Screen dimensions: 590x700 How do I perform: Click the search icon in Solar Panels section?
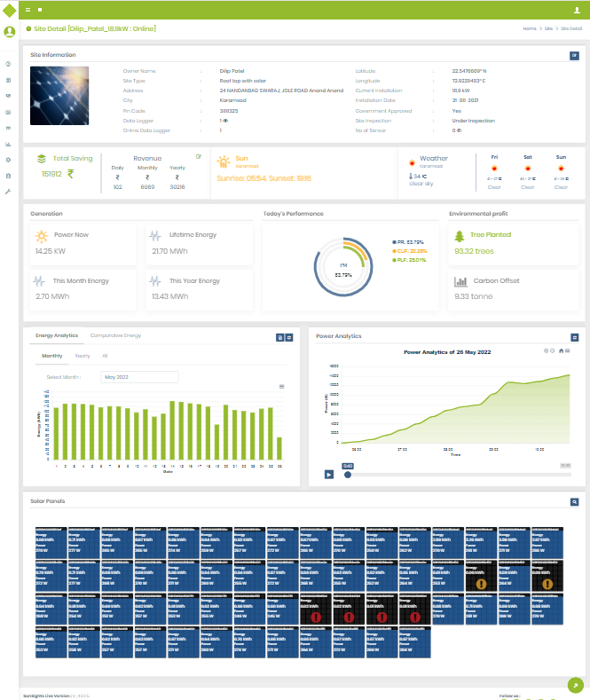pos(574,502)
